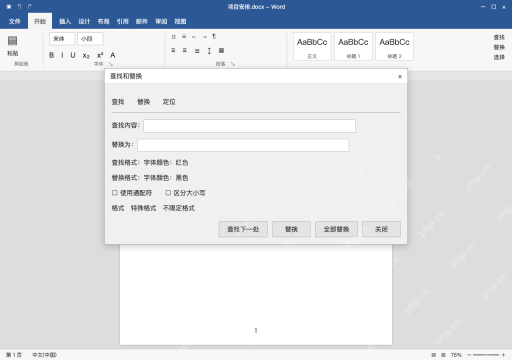Click the bullet list icon in paragraph group
Screen dimensions: 512x360
(173, 37)
